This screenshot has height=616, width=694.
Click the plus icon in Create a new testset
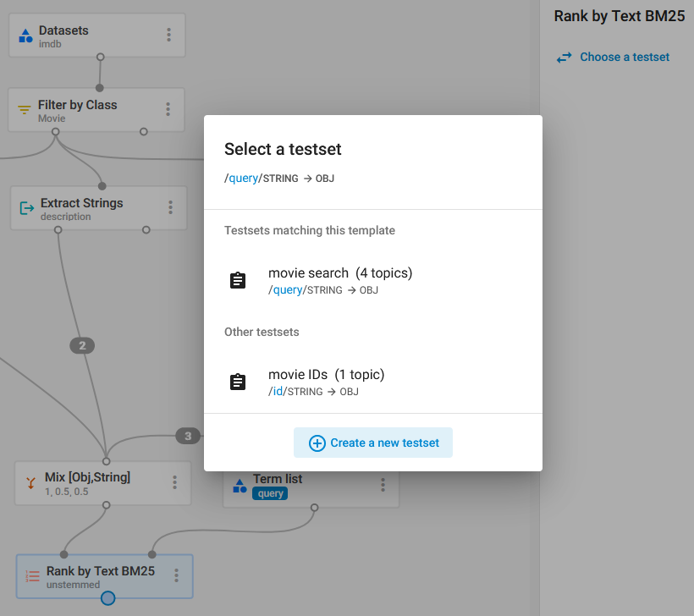[317, 443]
